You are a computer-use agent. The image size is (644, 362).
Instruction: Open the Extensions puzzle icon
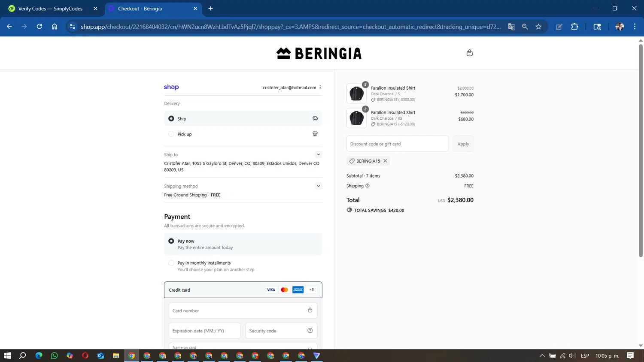click(574, 27)
